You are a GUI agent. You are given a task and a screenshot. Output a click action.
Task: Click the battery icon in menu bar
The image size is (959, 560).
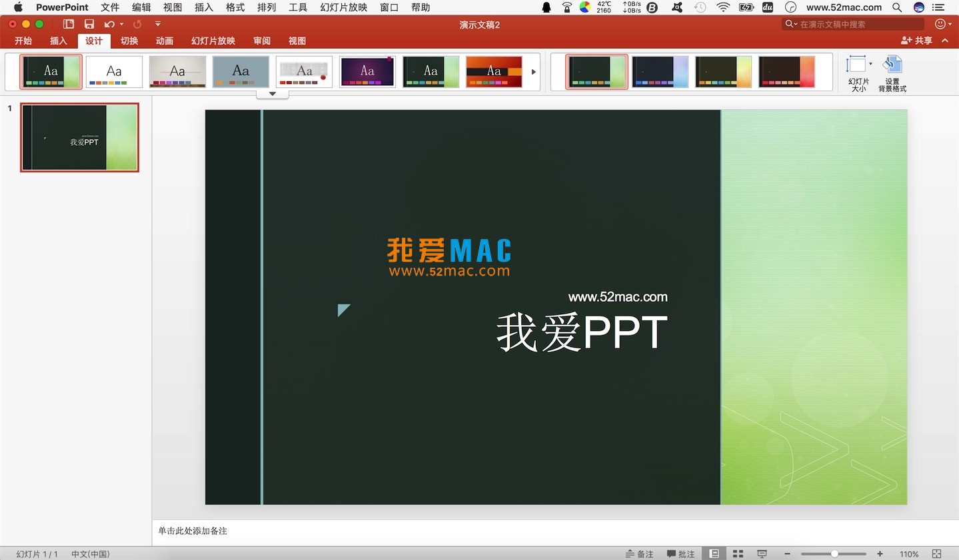pyautogui.click(x=746, y=7)
